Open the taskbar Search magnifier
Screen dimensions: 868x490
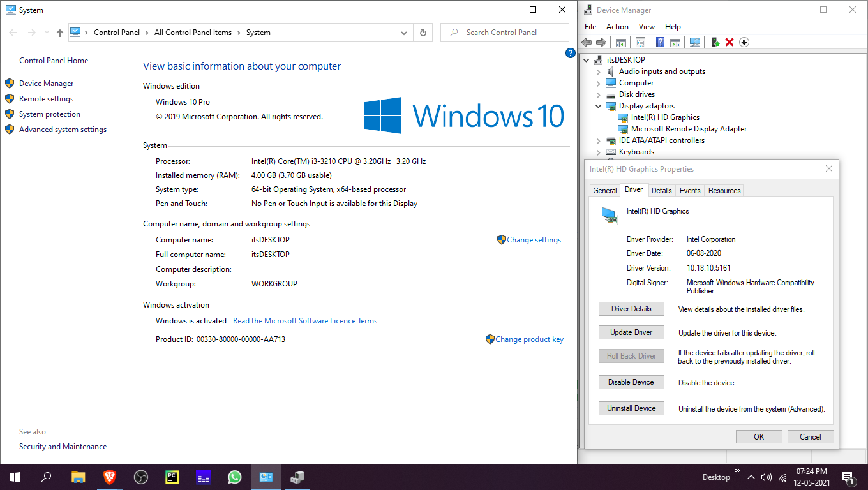tap(46, 477)
